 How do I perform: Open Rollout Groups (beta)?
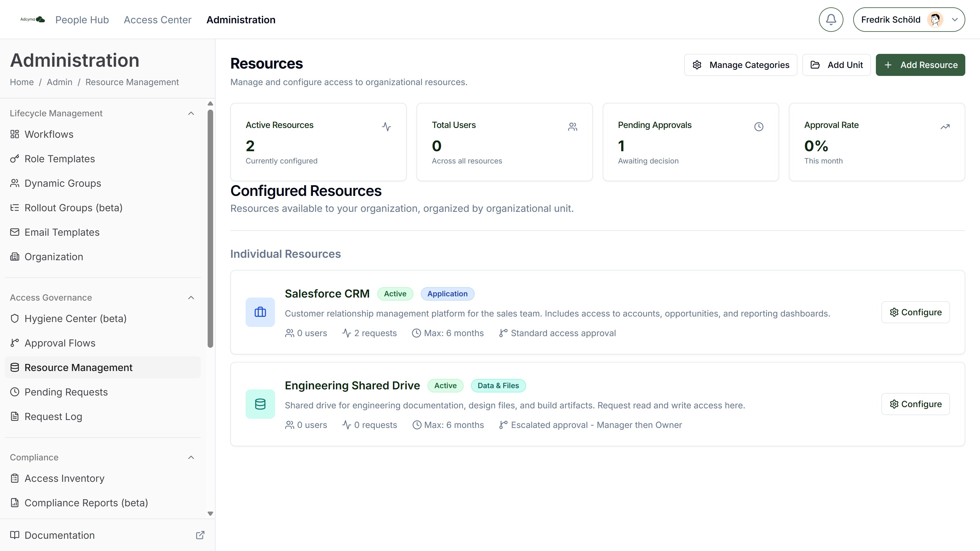(x=103, y=208)
